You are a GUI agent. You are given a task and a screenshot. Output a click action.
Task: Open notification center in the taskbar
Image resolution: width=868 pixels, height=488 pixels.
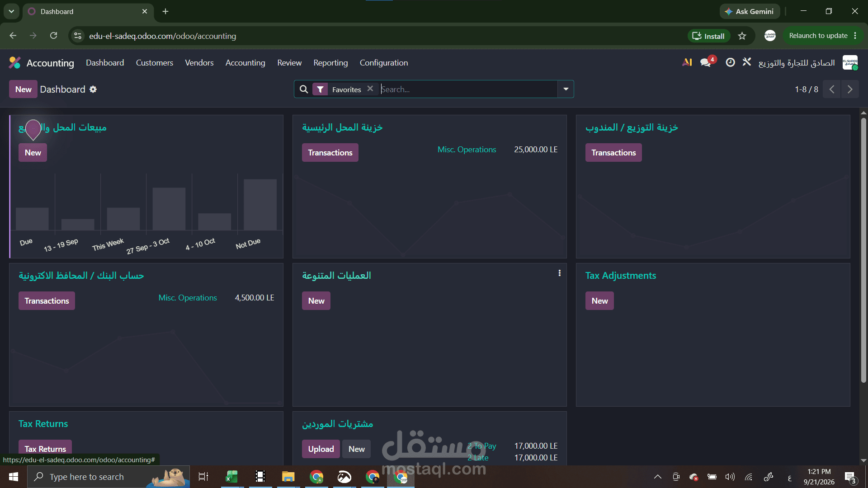[x=850, y=477]
